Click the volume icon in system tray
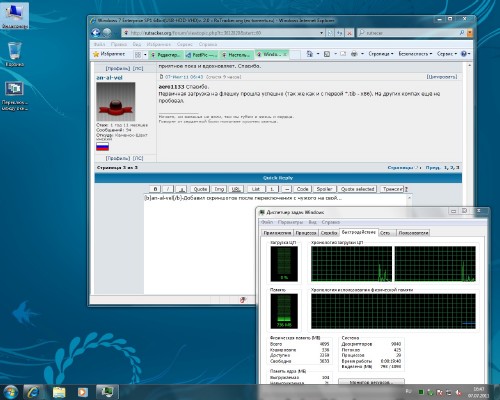The width and height of the screenshot is (500, 400). [x=458, y=393]
